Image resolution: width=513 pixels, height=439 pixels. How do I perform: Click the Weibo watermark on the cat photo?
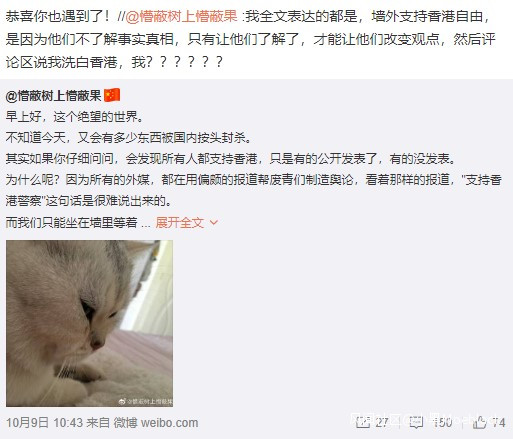pos(146,401)
